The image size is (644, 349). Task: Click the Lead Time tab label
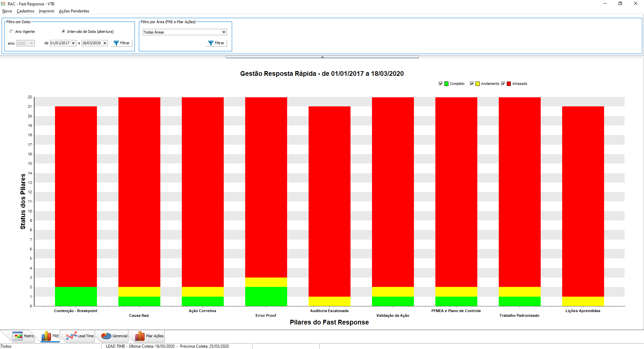pos(86,336)
